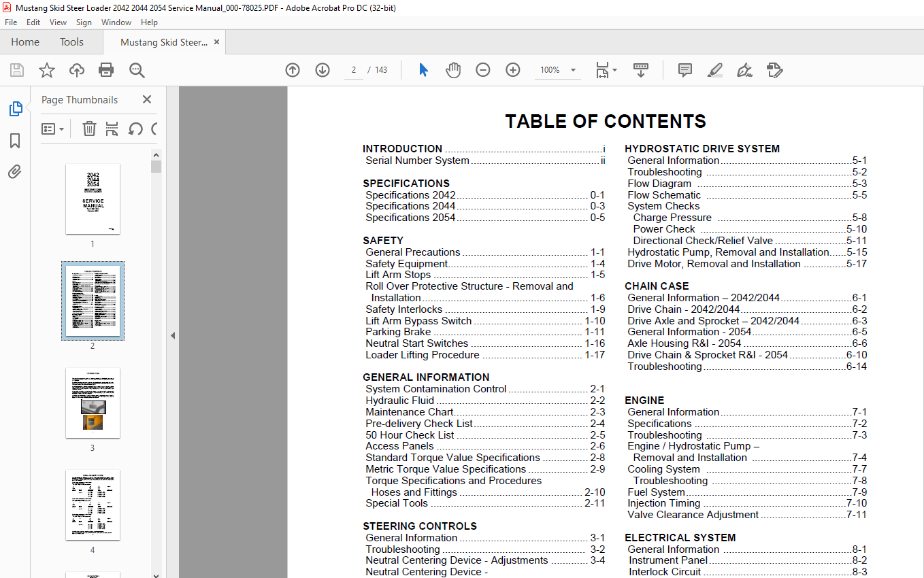This screenshot has width=924, height=578.
Task: Zoom out with minus icon
Action: [483, 70]
